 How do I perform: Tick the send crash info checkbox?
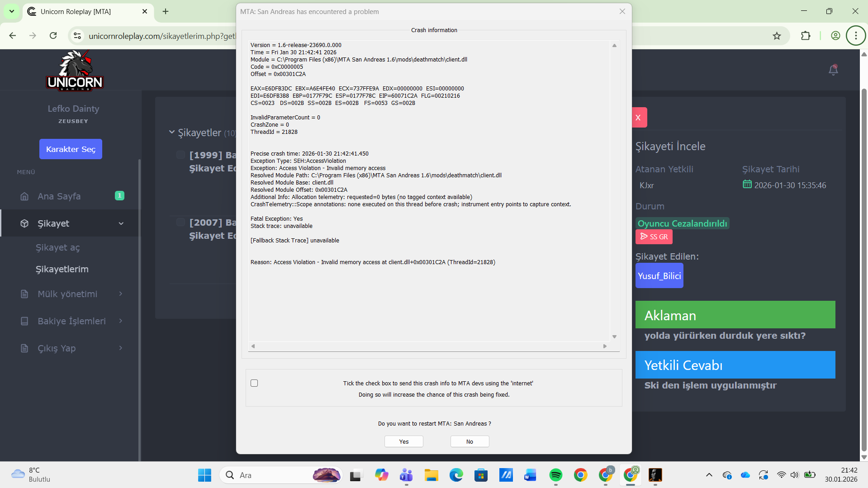[254, 383]
